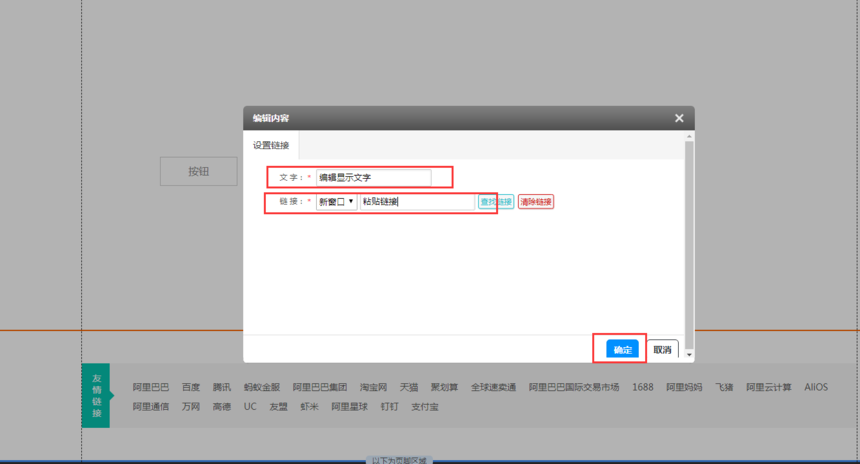This screenshot has width=860, height=464.
Task: Click scrollbar down arrow in dialog
Action: pos(689,355)
